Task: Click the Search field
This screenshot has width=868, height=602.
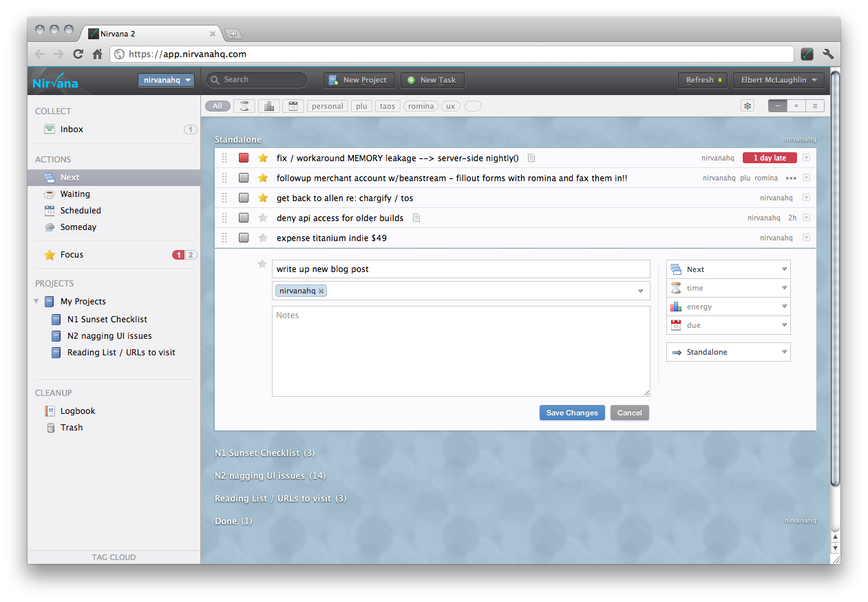Action: tap(257, 80)
